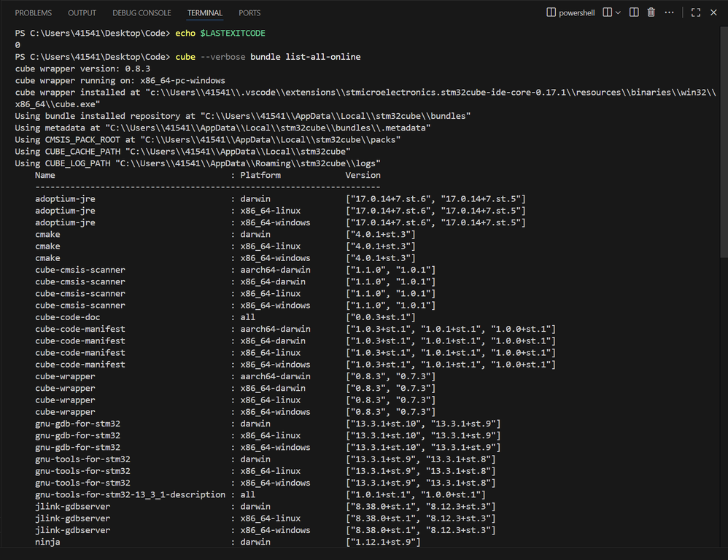728x560 pixels.
Task: Click the ["1.0.1+st.1", "1.0.0+st.1"] version value
Action: [x=416, y=494]
